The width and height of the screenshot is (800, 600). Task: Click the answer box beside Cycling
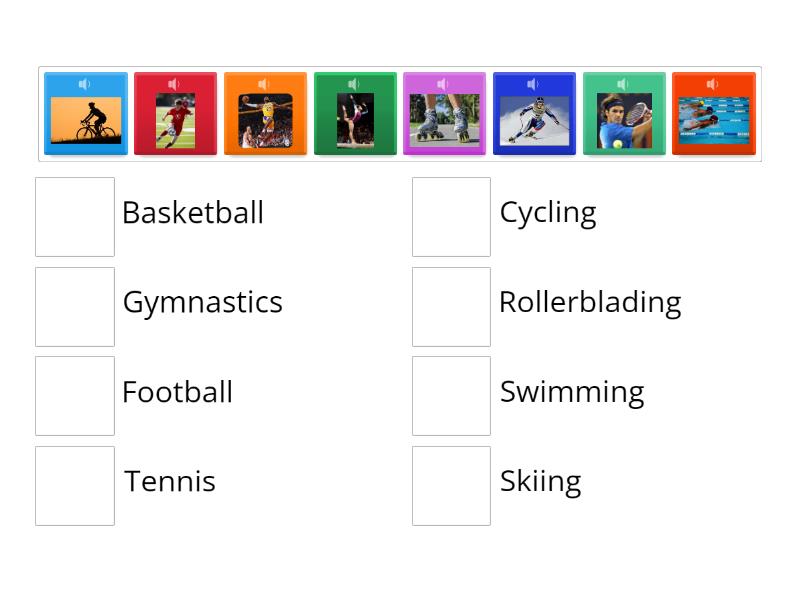[x=451, y=216]
